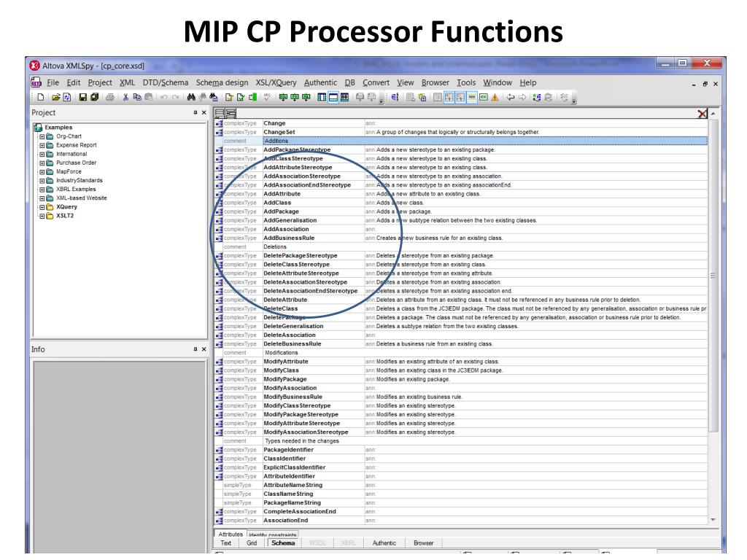Pin the Project panel
Screen dimensions: 747x560
pyautogui.click(x=196, y=112)
